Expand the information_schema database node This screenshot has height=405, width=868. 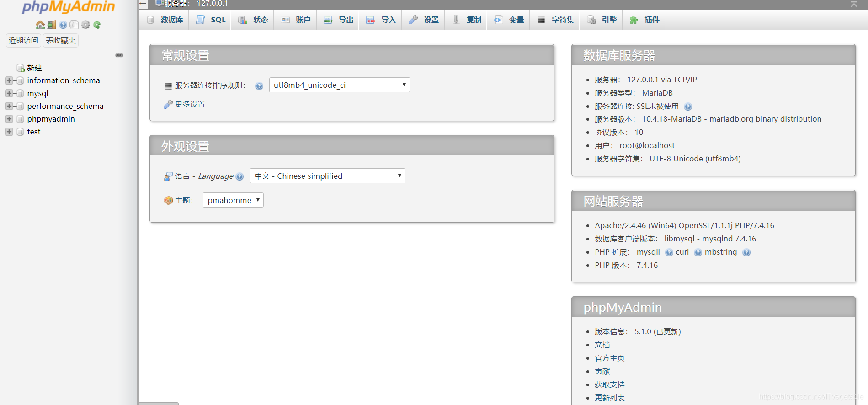pyautogui.click(x=9, y=80)
